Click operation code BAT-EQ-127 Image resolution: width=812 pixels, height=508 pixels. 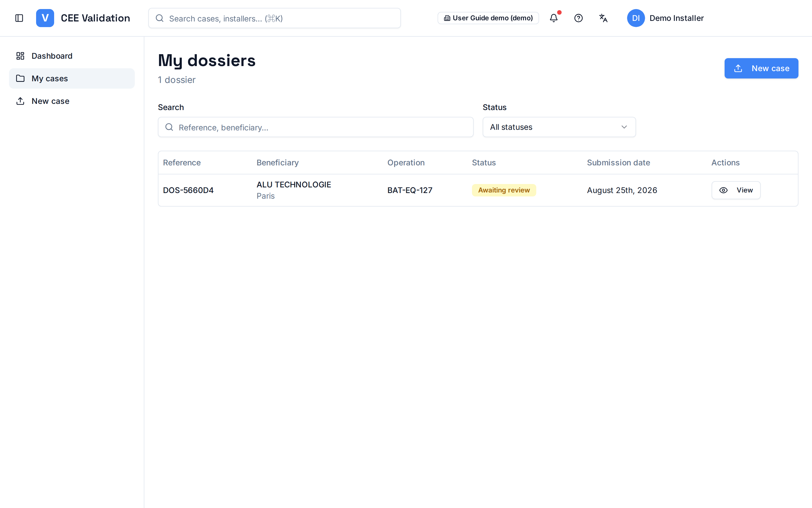(410, 190)
